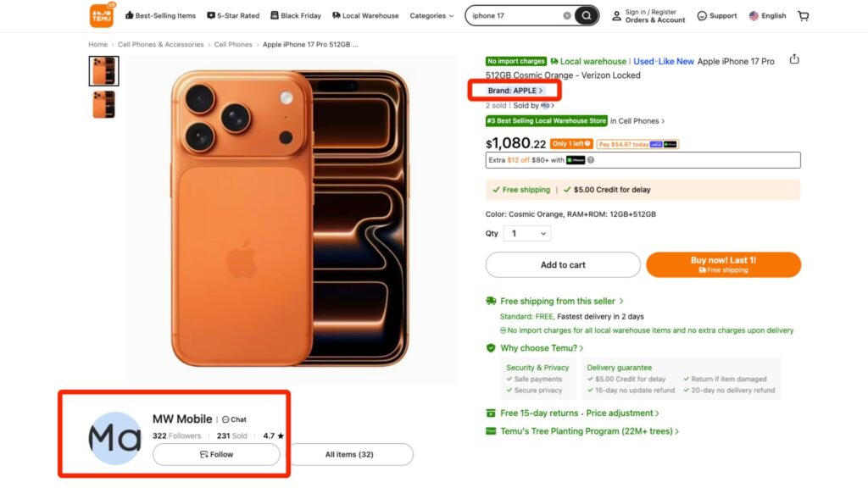Open the shopping cart
868x488 pixels.
click(803, 15)
